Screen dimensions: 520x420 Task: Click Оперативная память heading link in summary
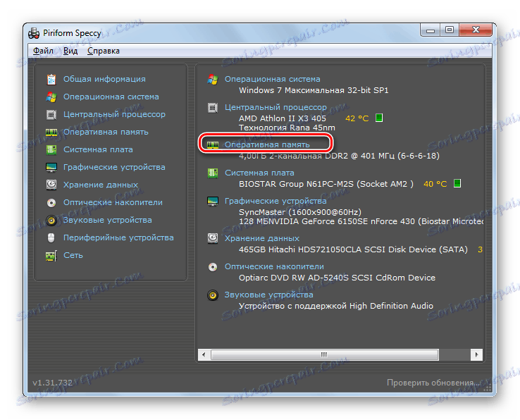pos(267,144)
